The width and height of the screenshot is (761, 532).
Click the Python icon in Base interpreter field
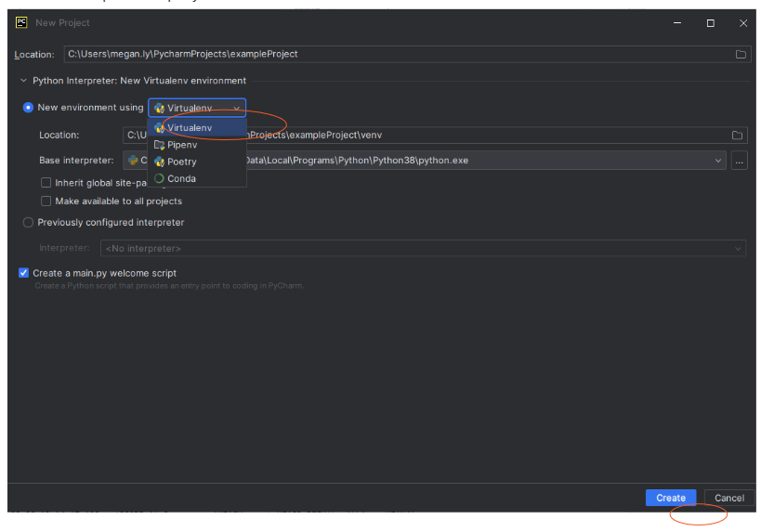tap(133, 161)
